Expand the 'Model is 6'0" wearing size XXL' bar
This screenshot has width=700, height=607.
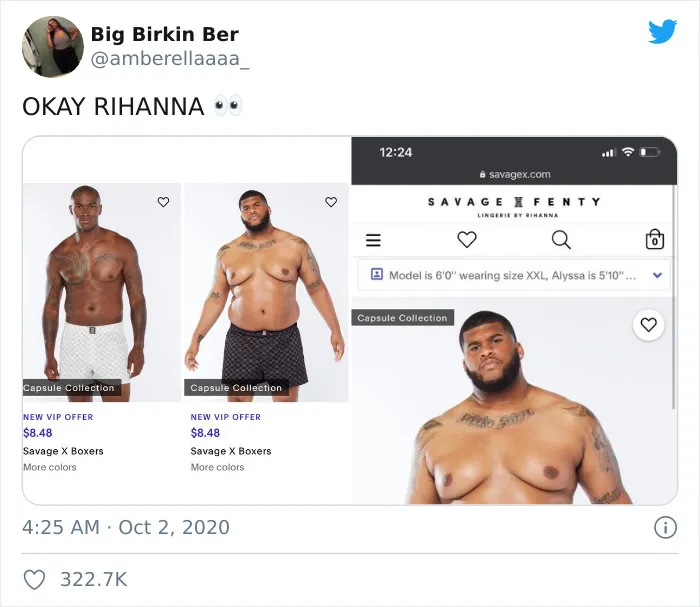coord(514,275)
